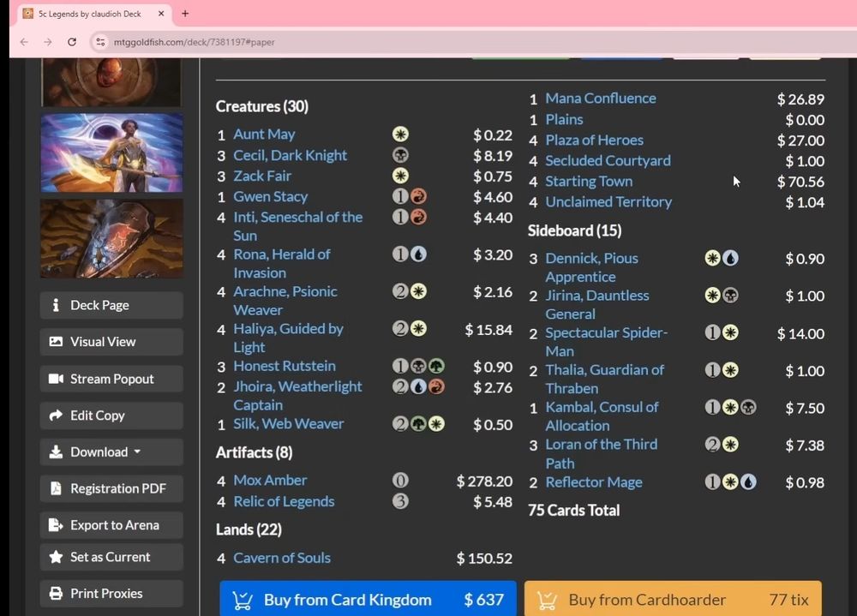Expand the Download dropdown
857x616 pixels.
[111, 452]
